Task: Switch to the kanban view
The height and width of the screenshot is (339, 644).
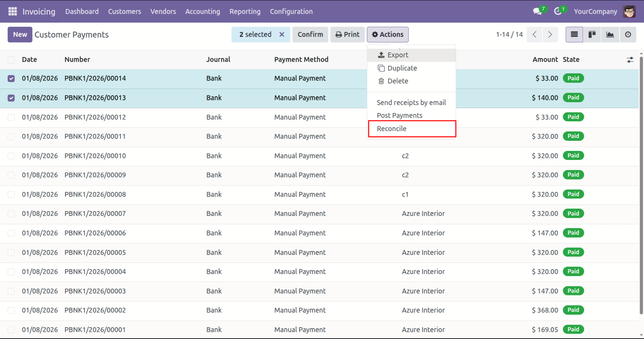Action: [592, 35]
